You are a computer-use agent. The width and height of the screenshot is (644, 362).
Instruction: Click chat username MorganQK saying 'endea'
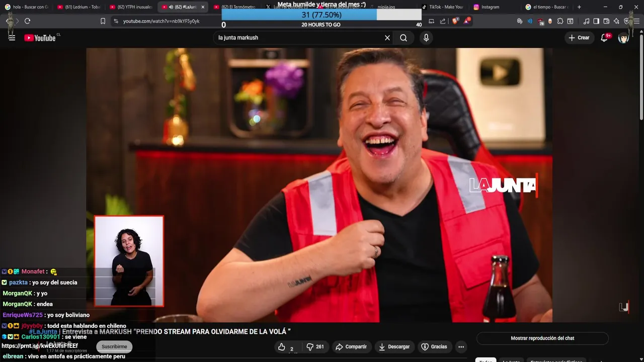point(18,304)
